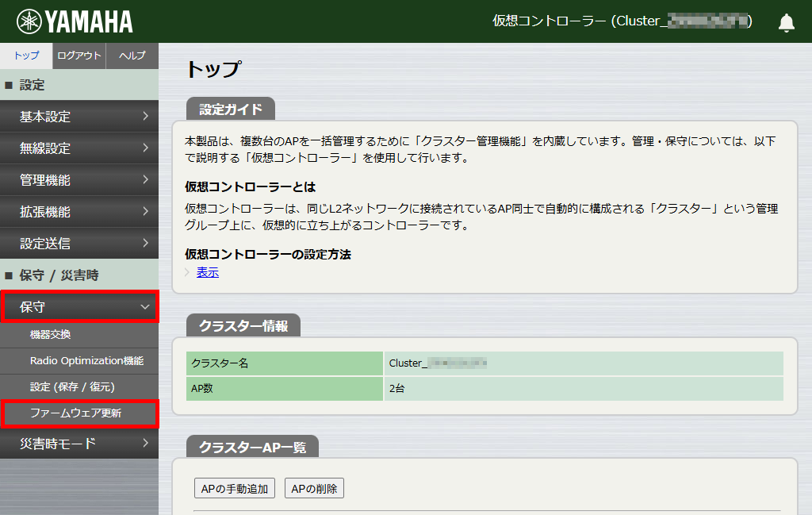Open the notification bell icon

coord(786,22)
